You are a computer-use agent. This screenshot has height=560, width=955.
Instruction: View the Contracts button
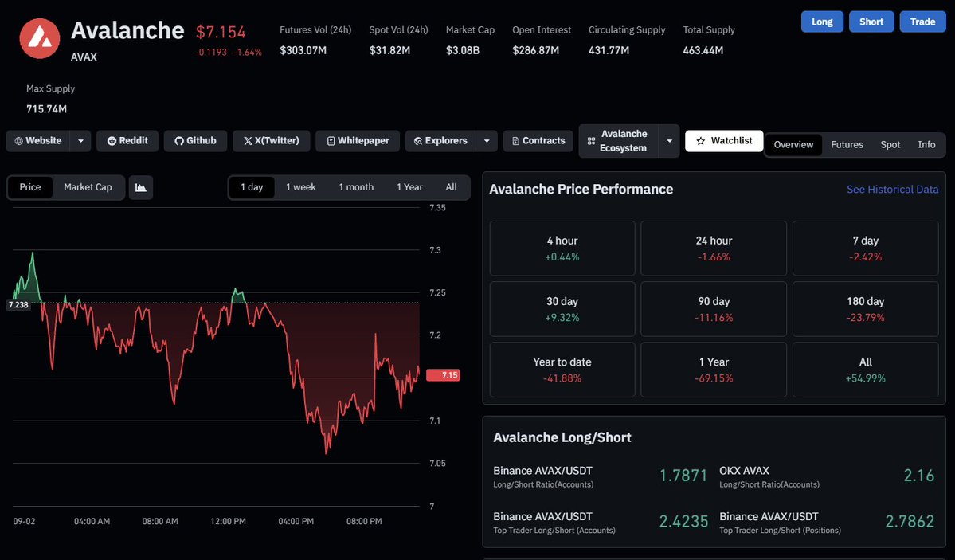point(538,141)
